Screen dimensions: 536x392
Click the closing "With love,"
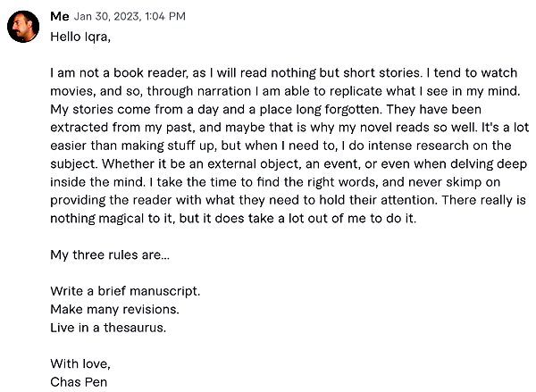(x=80, y=364)
